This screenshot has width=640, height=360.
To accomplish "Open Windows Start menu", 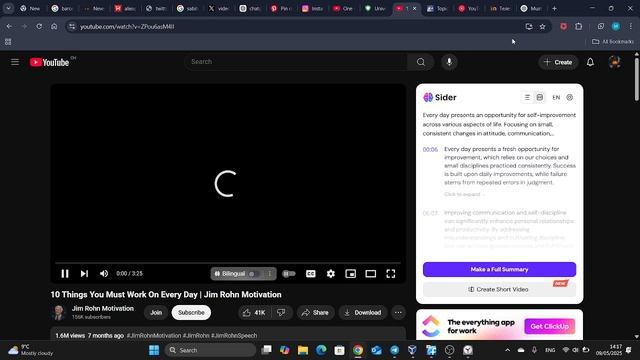I will click(x=154, y=350).
